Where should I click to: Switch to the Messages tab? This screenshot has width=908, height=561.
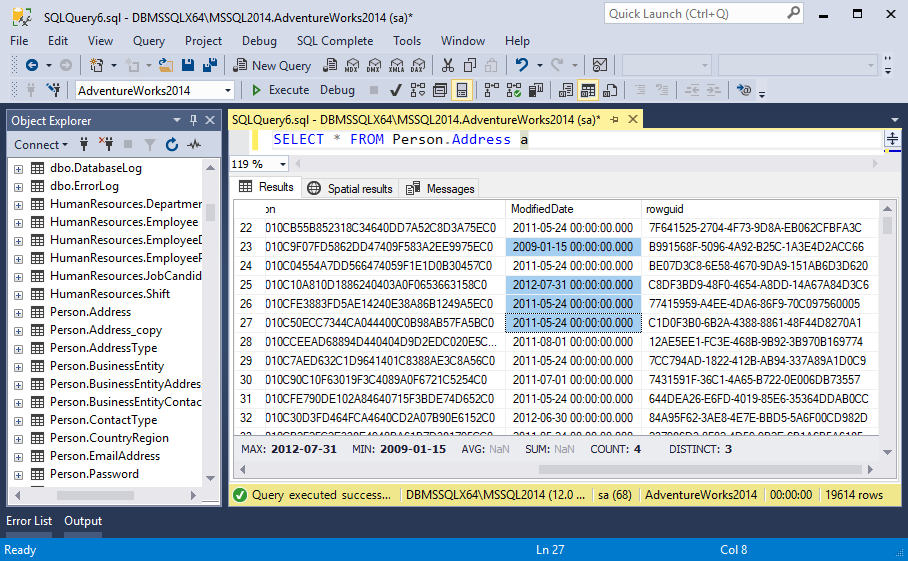tap(440, 189)
